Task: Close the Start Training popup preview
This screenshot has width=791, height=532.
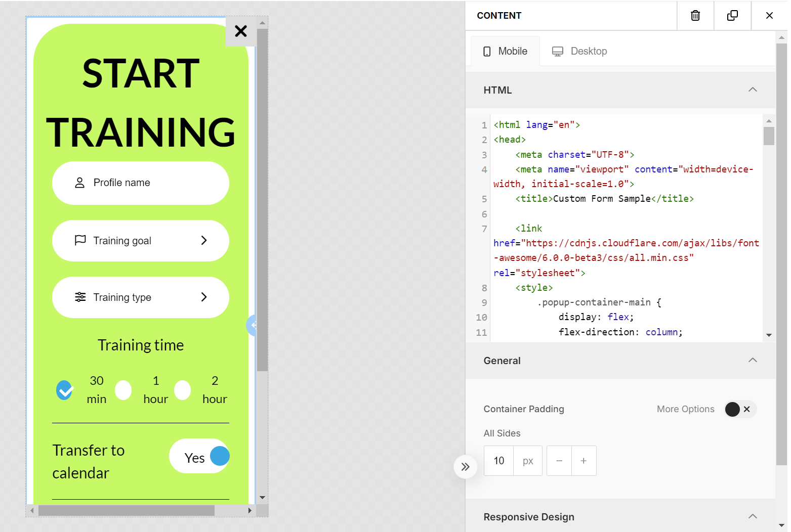Action: coord(241,31)
